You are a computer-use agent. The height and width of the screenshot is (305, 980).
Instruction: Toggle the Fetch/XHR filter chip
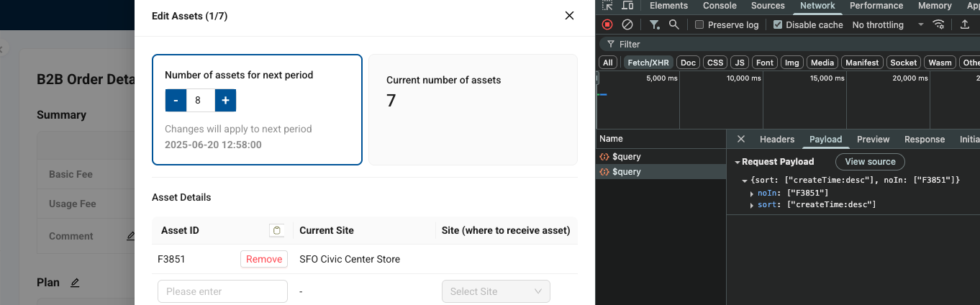[649, 63]
